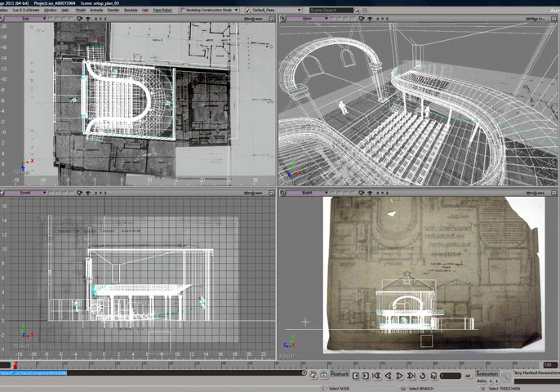Expand the Modeling Construction Mode dropdown
Screen dimensions: 560x392
tap(209, 11)
